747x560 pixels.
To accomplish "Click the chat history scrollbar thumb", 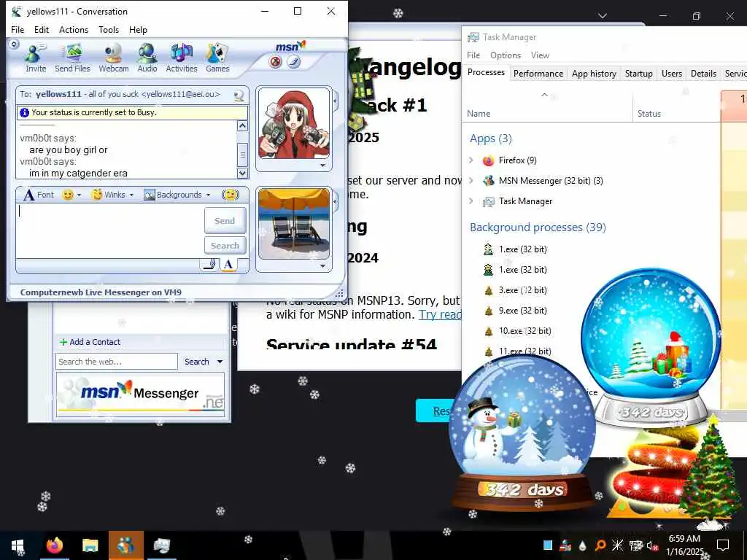I will pyautogui.click(x=242, y=155).
